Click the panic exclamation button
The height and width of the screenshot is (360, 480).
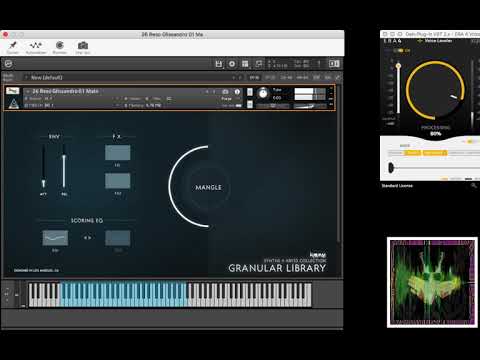tap(319, 64)
